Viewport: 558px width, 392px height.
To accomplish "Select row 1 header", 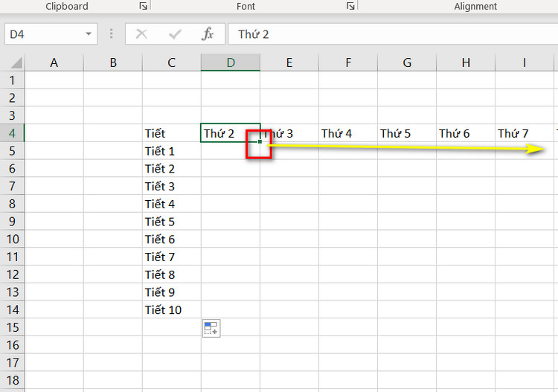I will pyautogui.click(x=12, y=80).
